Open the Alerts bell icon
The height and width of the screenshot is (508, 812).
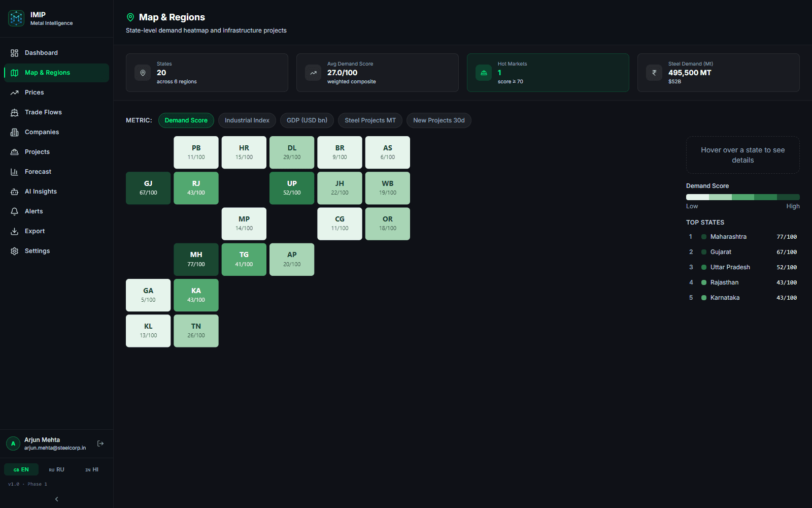pos(14,211)
